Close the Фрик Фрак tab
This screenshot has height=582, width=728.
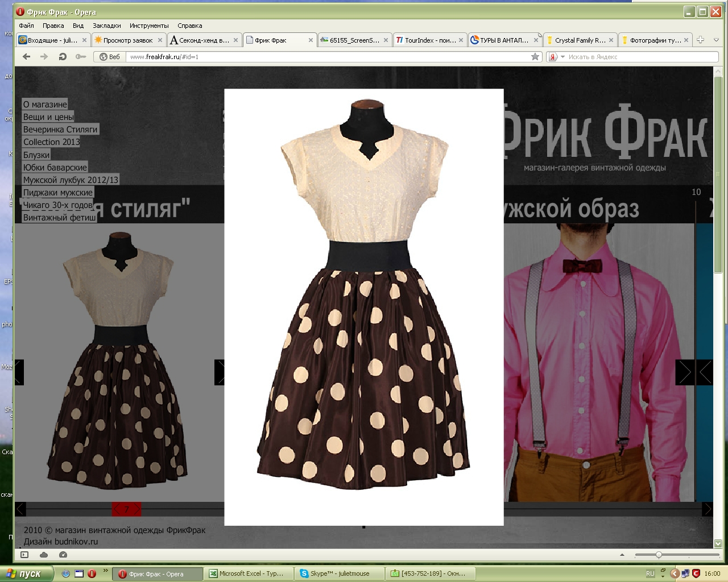[311, 40]
